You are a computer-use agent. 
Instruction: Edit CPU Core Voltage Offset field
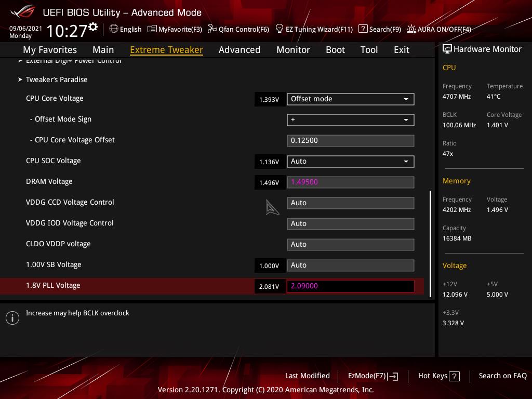point(351,141)
